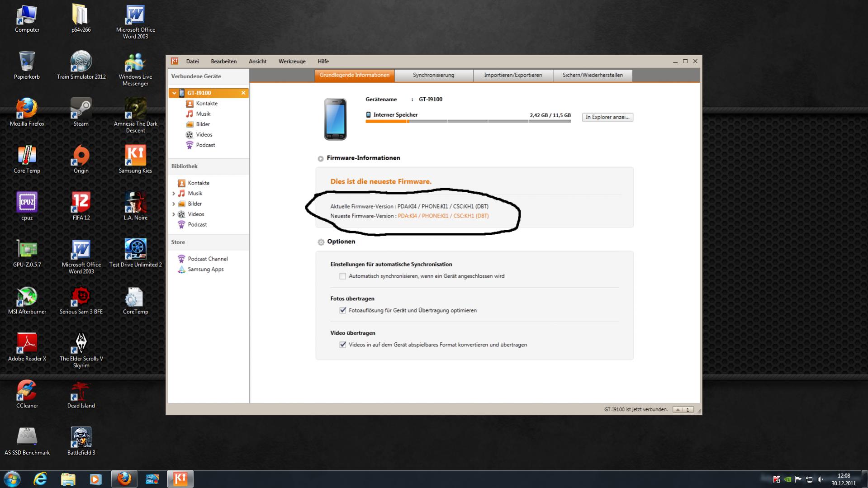Open the Windows Start button

point(12,479)
